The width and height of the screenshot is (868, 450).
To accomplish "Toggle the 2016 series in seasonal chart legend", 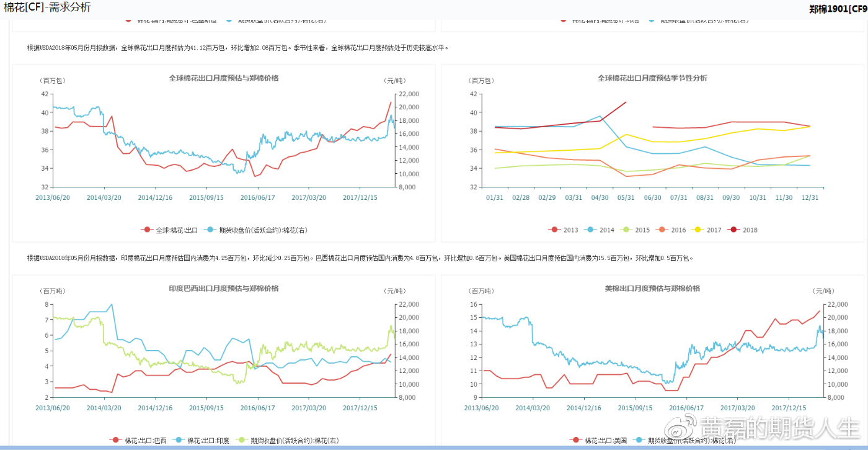I will click(671, 230).
